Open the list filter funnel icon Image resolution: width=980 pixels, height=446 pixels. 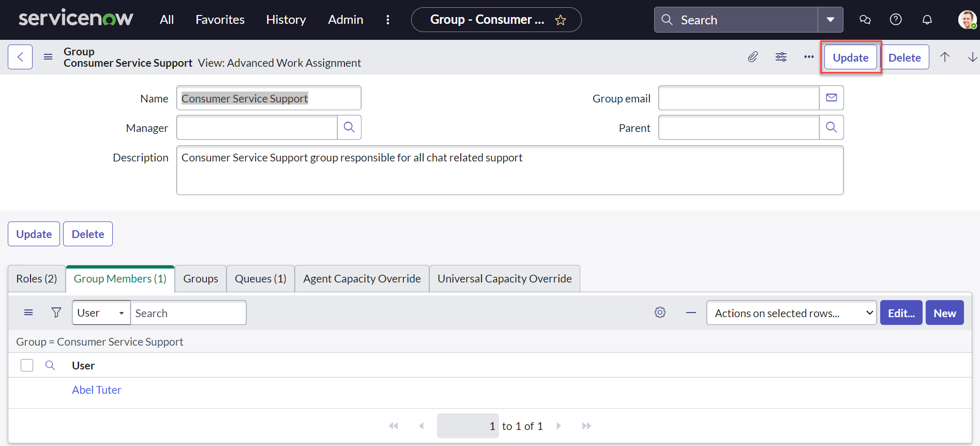tap(56, 313)
